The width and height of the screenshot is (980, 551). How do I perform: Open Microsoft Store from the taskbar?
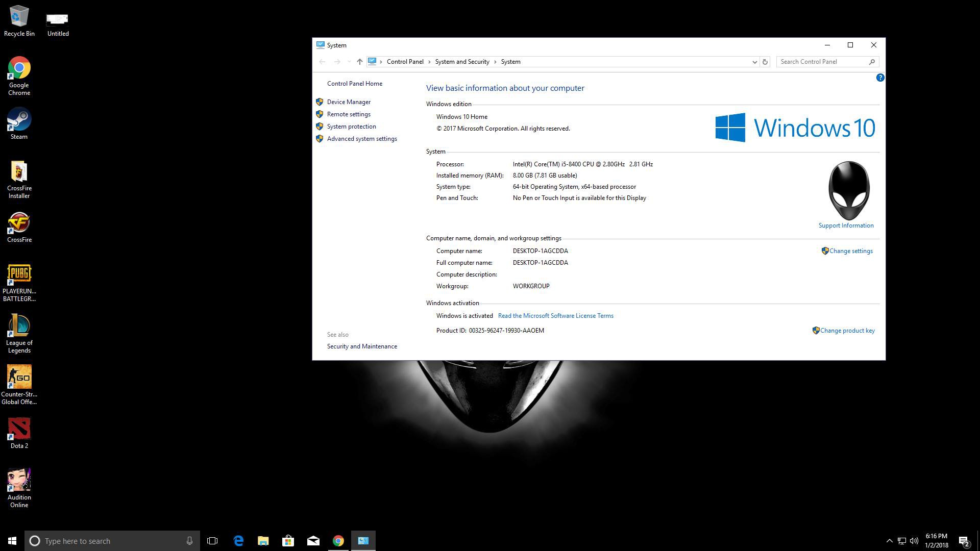coord(288,541)
